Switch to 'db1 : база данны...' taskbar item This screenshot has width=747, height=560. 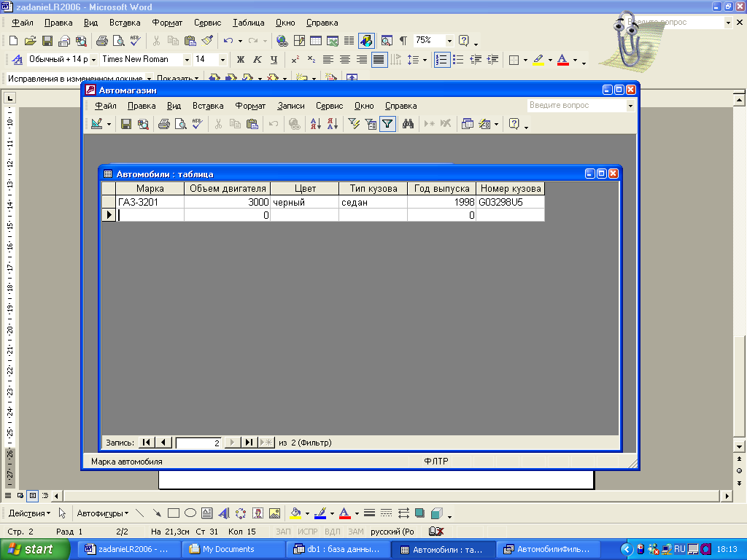pos(338,550)
